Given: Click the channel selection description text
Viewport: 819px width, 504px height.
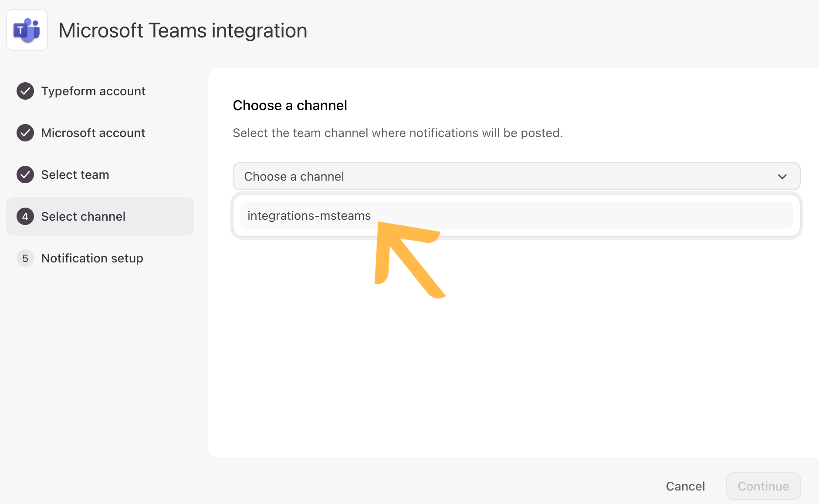Looking at the screenshot, I should point(398,133).
